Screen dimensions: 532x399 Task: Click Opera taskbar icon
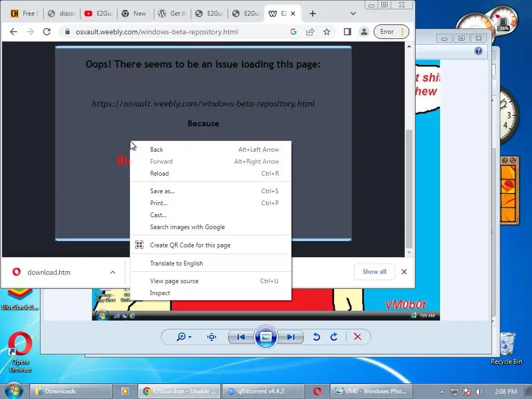point(317,391)
